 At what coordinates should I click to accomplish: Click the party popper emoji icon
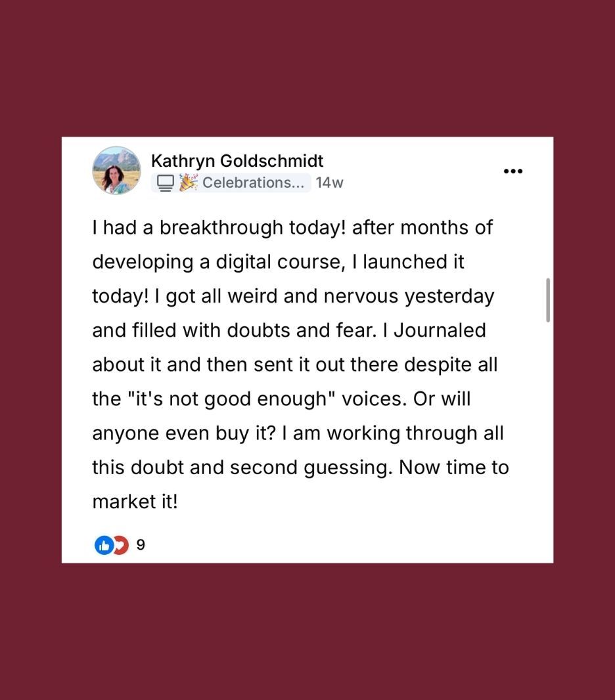189,183
